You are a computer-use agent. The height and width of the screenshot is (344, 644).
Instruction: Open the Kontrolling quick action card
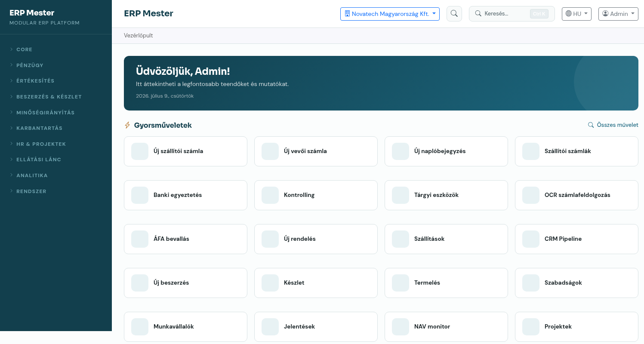pyautogui.click(x=316, y=195)
